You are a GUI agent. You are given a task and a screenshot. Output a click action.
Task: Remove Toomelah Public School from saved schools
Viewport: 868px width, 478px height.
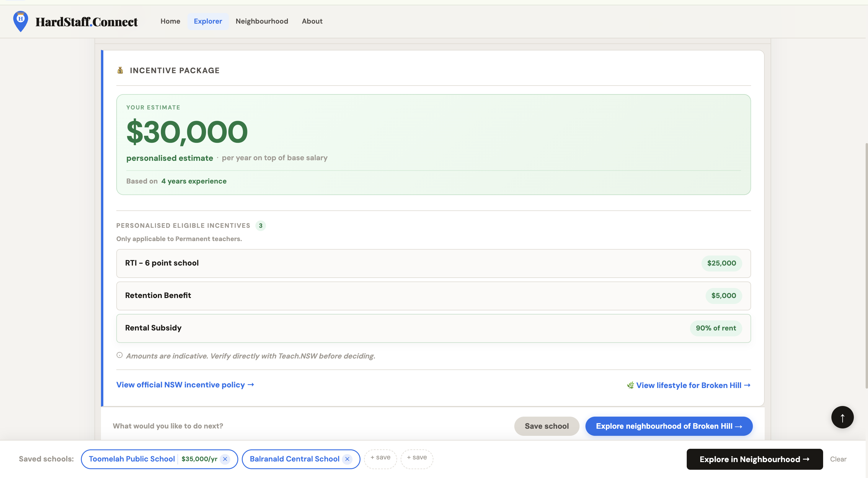(x=225, y=459)
